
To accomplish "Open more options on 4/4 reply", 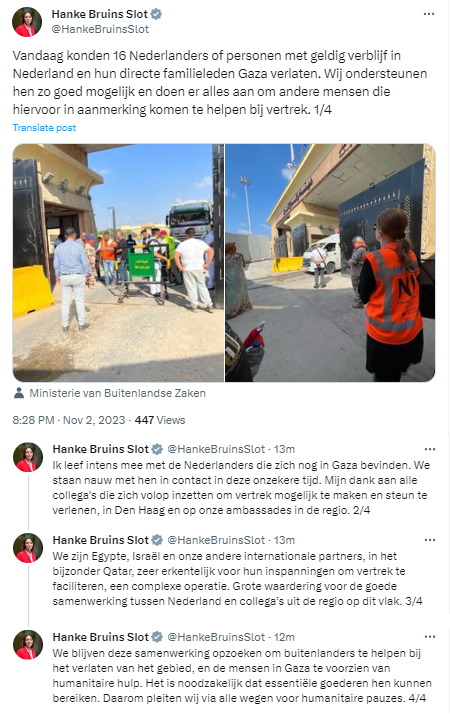I will tap(430, 637).
